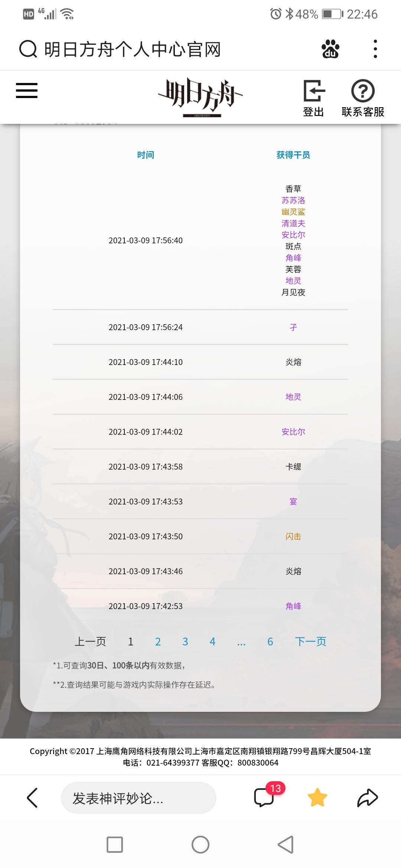Toggle the yellow star favorite

(x=317, y=798)
